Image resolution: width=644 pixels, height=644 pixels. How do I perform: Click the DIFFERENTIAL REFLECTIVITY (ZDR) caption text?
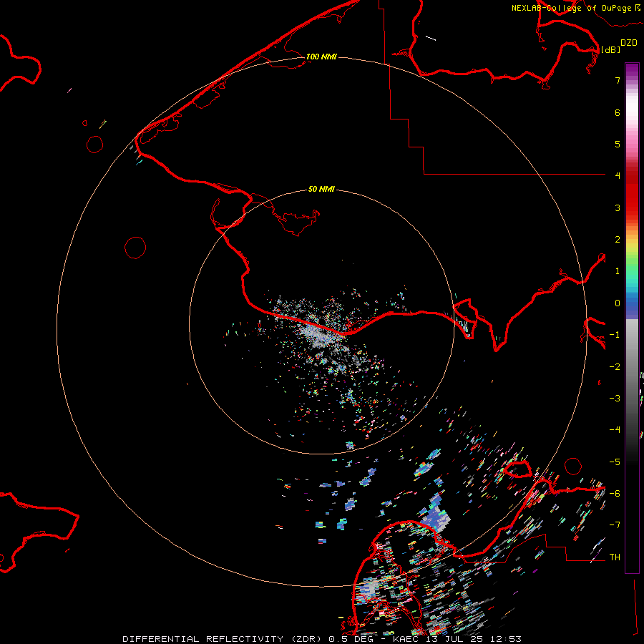(222, 639)
